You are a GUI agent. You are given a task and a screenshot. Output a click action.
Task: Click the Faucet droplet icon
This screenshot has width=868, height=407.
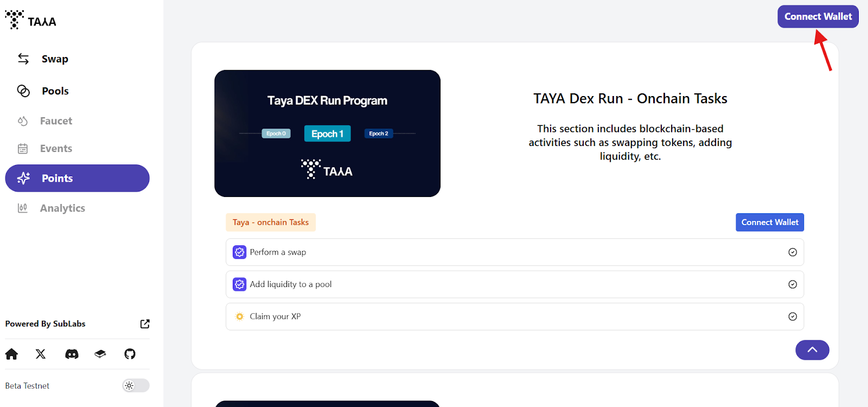tap(23, 121)
